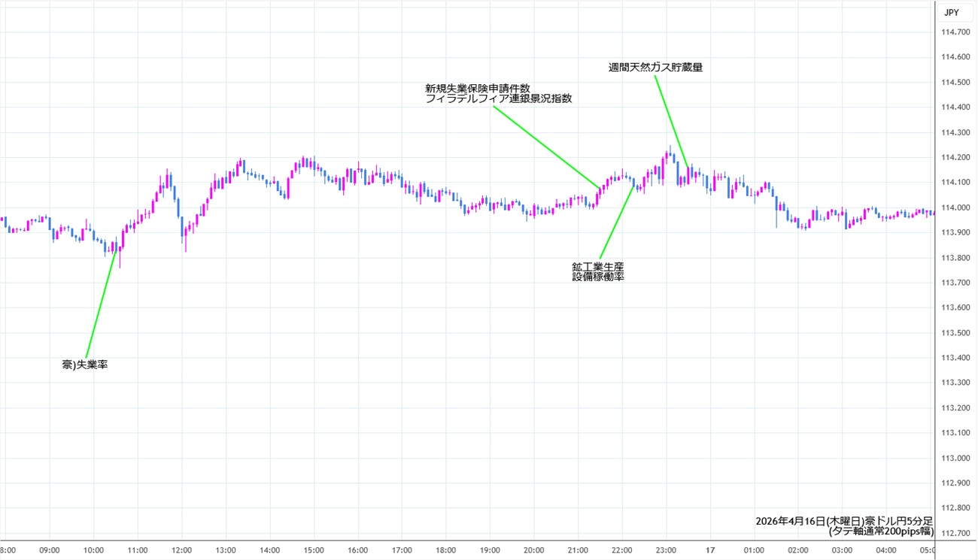The image size is (978, 560).
Task: Select the タテ軸通常200pips幅 note text
Action: click(x=880, y=531)
